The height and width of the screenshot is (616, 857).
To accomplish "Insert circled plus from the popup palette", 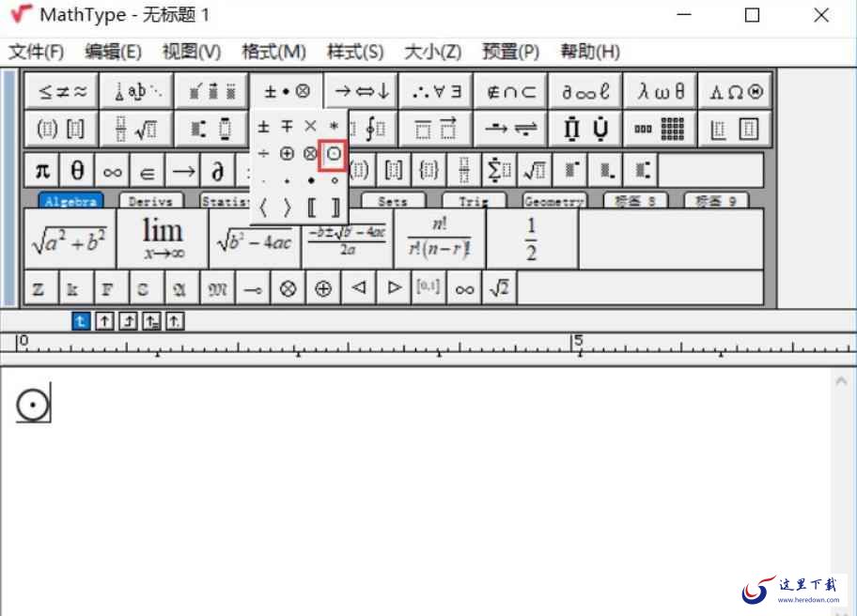I will [x=287, y=153].
